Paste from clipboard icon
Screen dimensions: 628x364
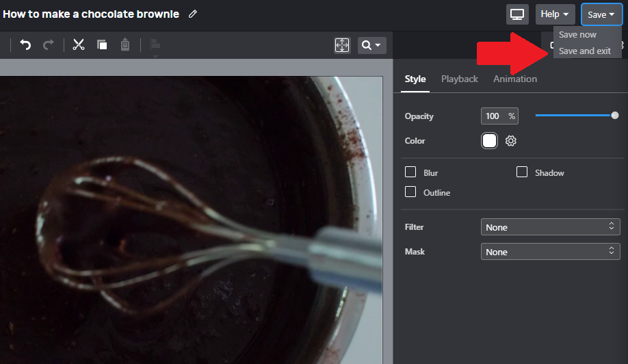(125, 44)
